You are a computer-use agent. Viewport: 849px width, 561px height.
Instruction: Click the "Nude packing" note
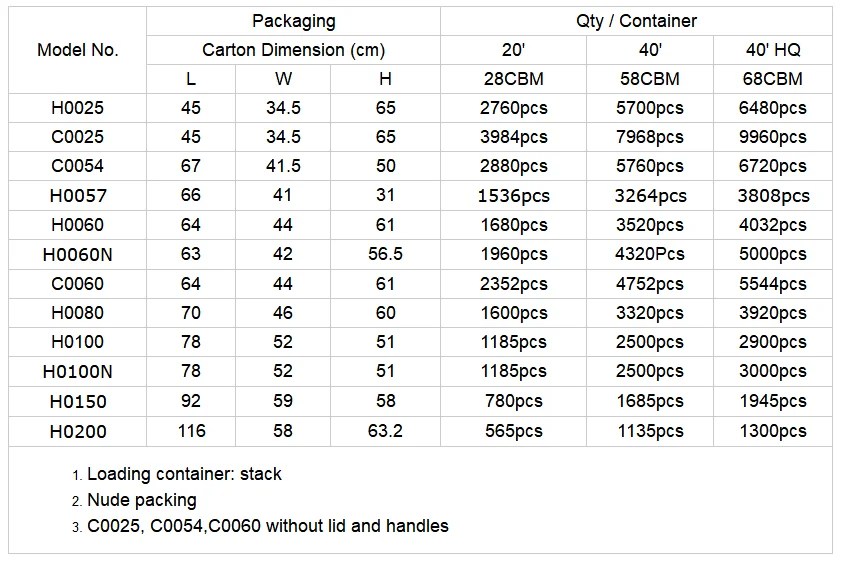(x=141, y=500)
